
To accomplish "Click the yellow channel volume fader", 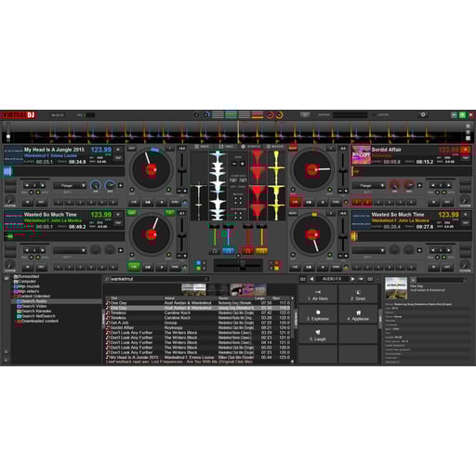I will pos(261,235).
